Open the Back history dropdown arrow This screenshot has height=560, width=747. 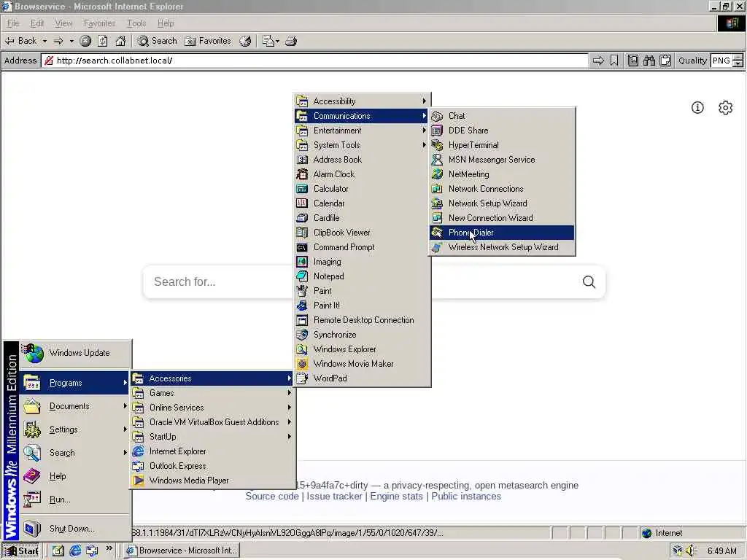point(44,42)
